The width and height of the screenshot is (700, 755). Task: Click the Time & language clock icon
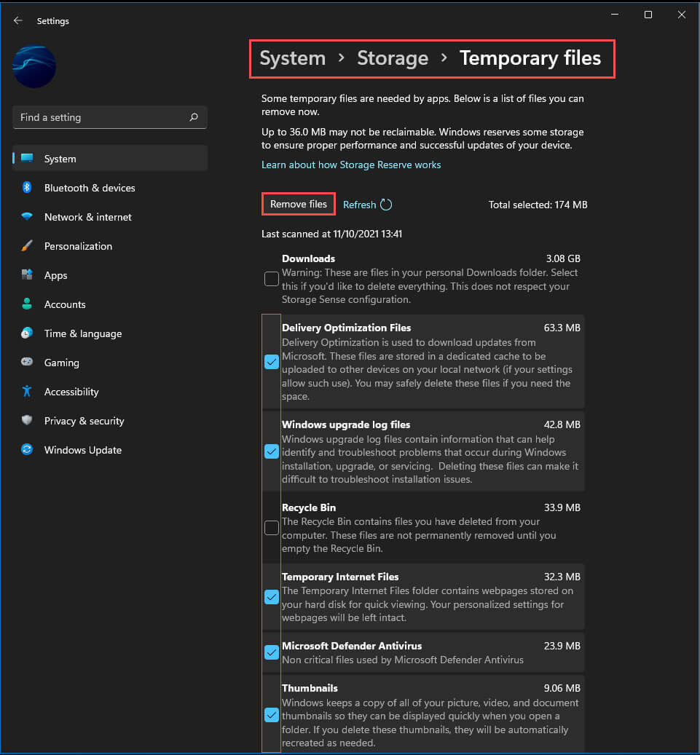point(27,333)
